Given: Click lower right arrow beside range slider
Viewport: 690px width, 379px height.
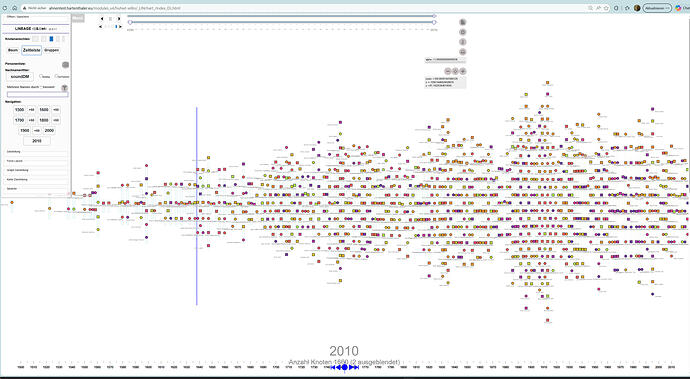Looking at the screenshot, I should (120, 26).
